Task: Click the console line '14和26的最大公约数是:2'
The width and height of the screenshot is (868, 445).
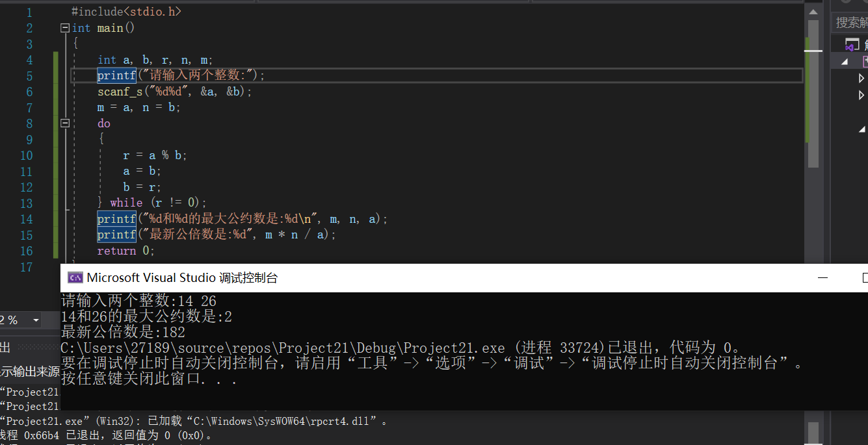Action: point(146,317)
